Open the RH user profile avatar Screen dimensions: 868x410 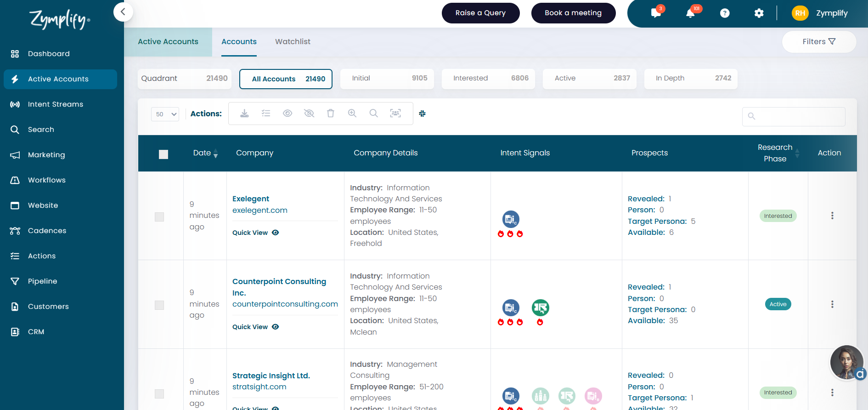point(800,13)
